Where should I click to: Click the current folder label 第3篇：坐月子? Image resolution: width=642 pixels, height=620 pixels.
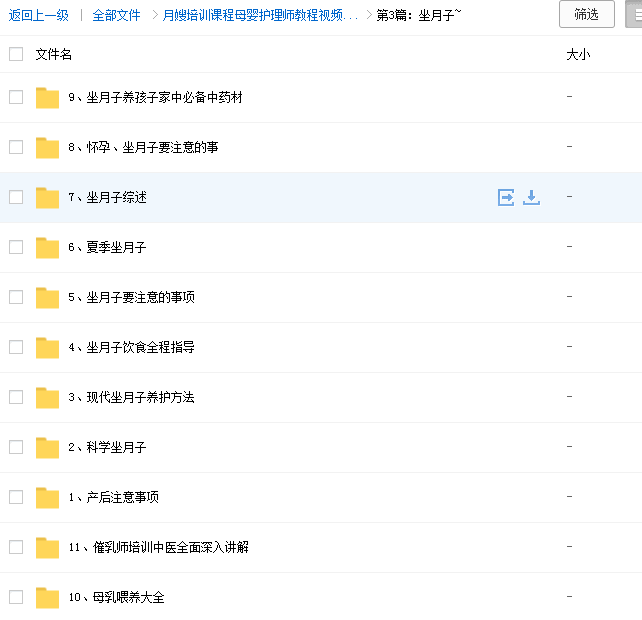pyautogui.click(x=418, y=15)
